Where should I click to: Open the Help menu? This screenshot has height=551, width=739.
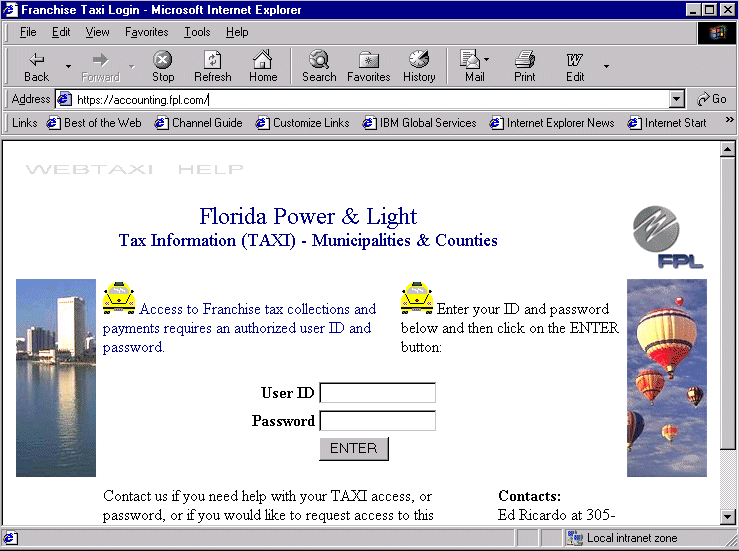pos(237,32)
